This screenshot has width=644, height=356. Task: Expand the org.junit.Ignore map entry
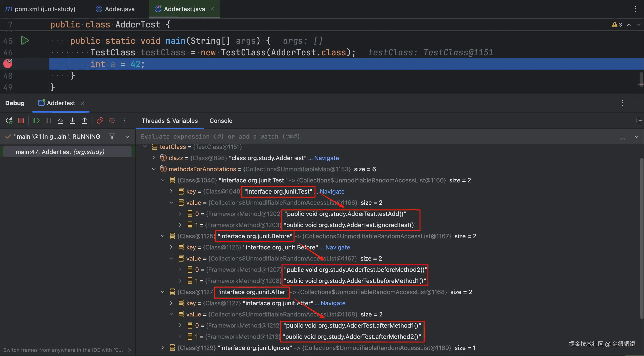[162, 348]
